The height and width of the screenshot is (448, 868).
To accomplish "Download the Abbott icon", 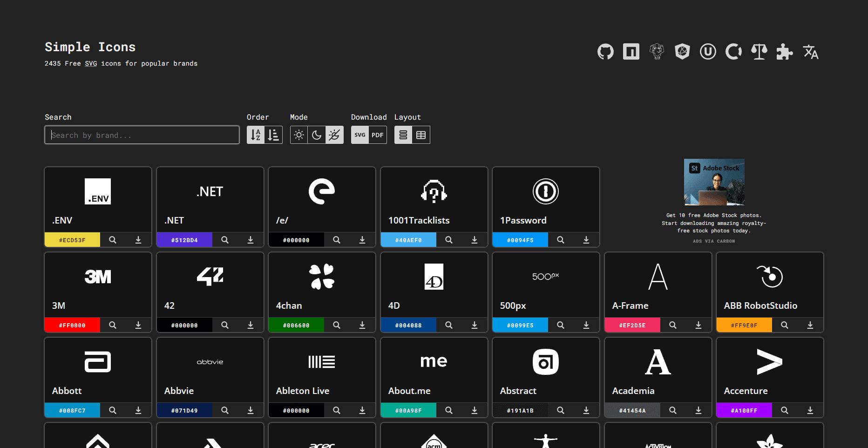I will (138, 410).
